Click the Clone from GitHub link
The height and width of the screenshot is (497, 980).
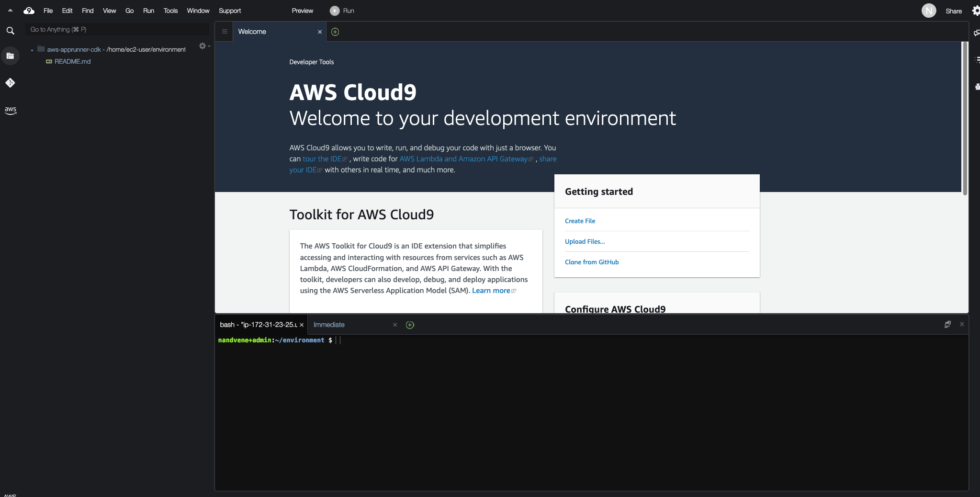point(592,262)
